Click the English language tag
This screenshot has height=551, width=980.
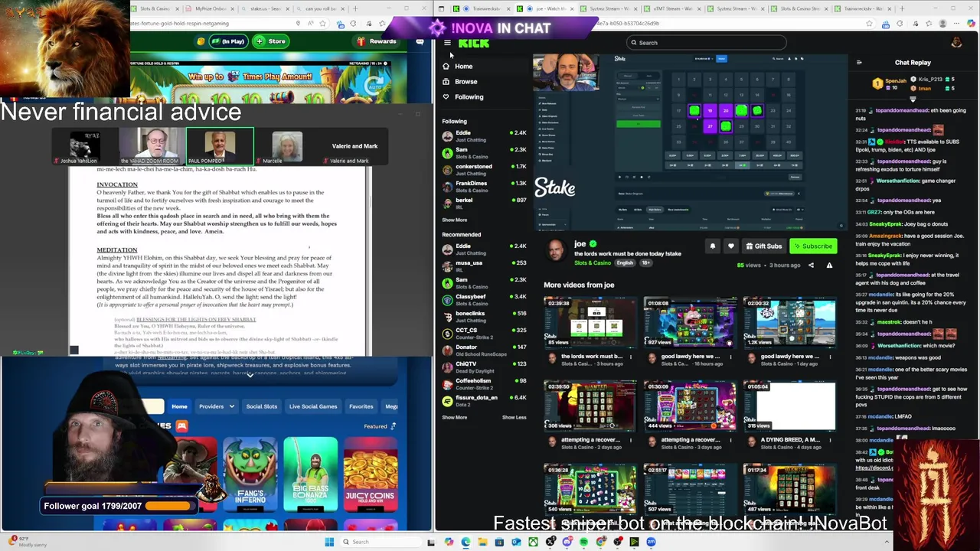point(625,263)
